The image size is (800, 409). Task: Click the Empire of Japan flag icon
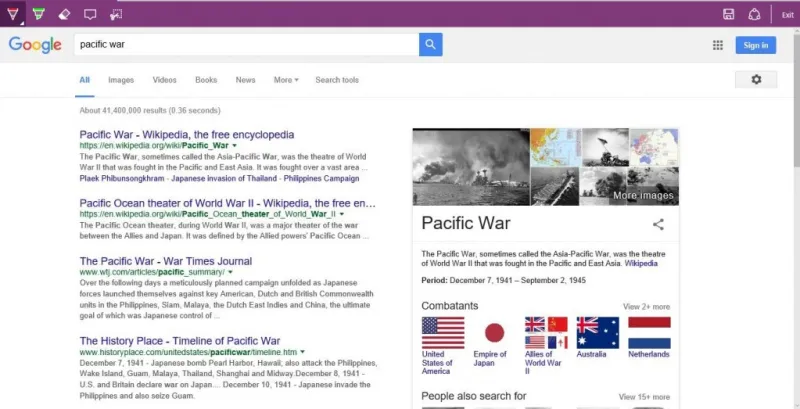click(494, 333)
